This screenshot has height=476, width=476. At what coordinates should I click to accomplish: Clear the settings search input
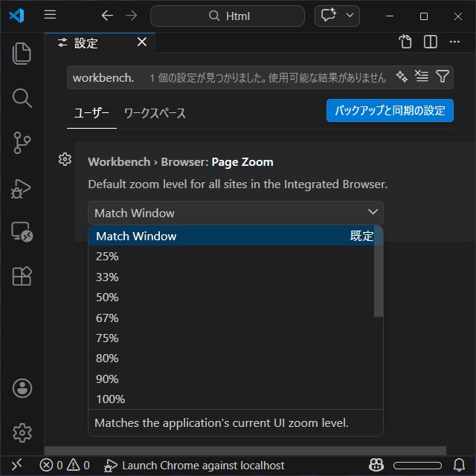[x=422, y=77]
